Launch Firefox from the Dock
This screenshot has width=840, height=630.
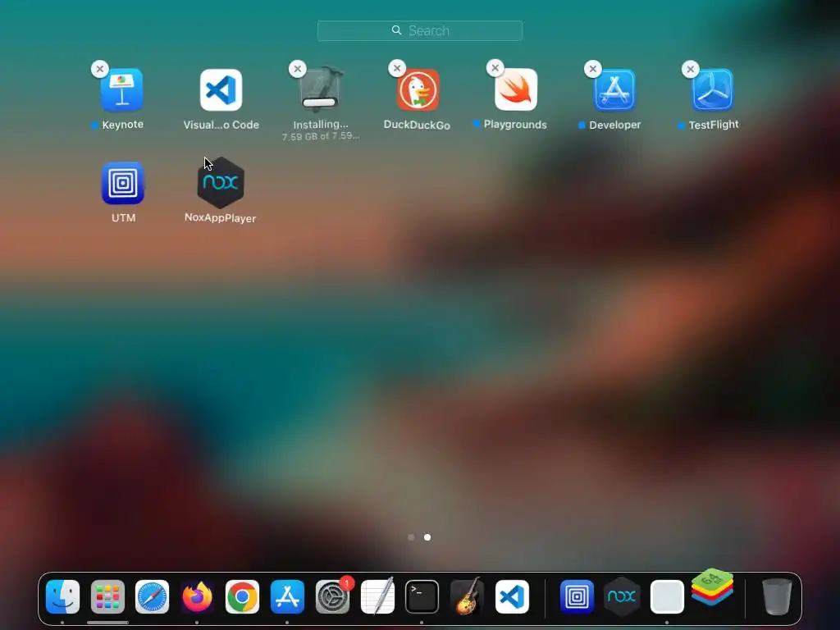click(197, 597)
